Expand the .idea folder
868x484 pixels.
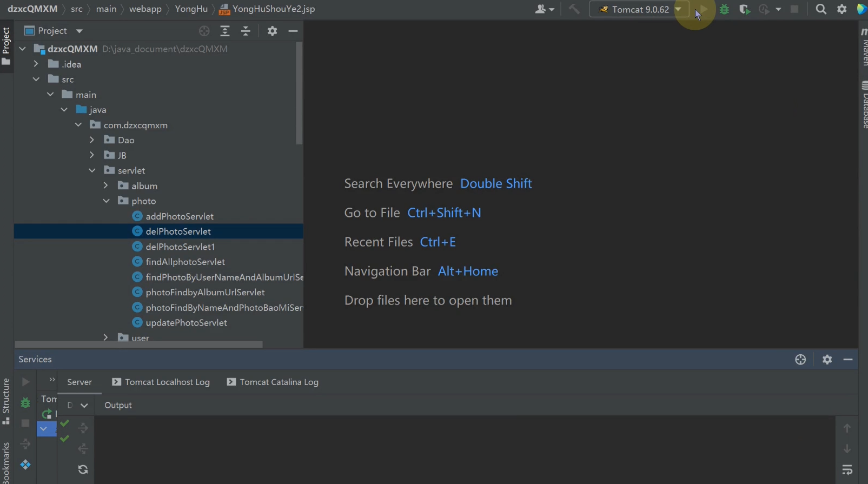tap(36, 64)
